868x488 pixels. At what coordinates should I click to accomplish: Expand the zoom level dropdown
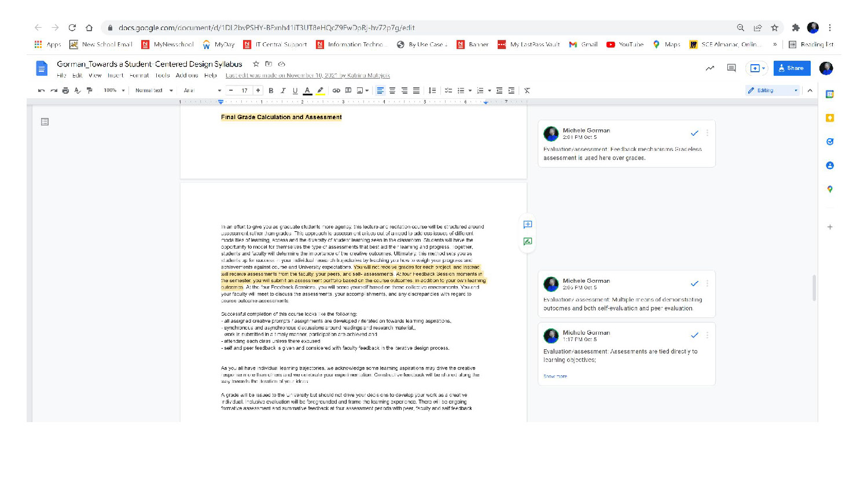(114, 91)
